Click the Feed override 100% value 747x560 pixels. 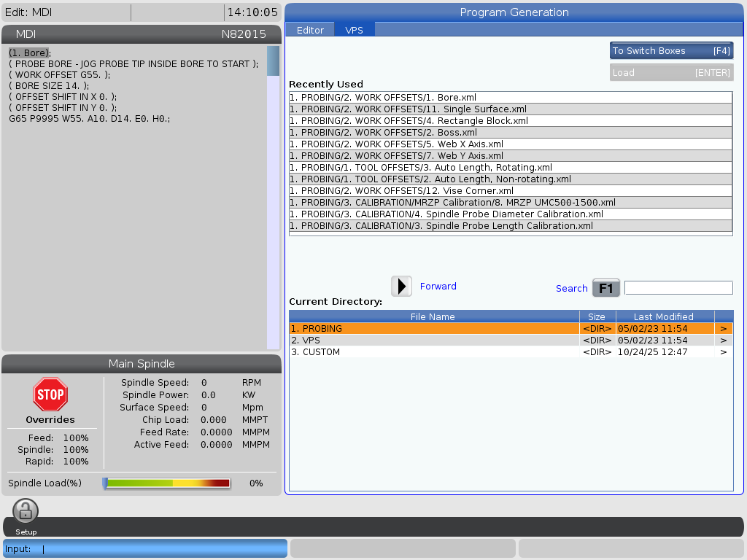[x=76, y=438]
